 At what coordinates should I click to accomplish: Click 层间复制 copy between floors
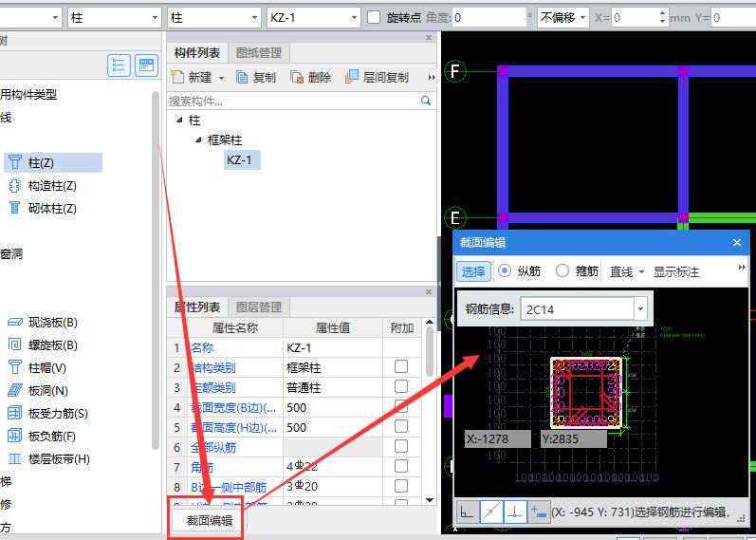tap(378, 77)
